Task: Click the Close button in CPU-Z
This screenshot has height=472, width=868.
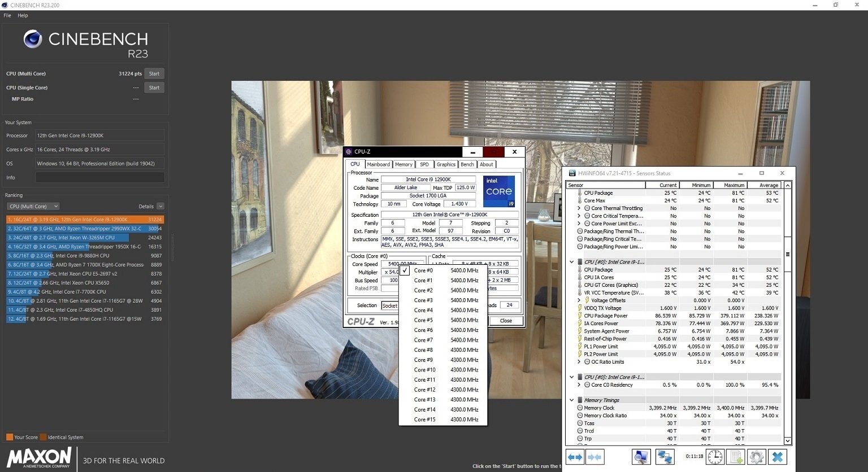Action: coord(506,321)
